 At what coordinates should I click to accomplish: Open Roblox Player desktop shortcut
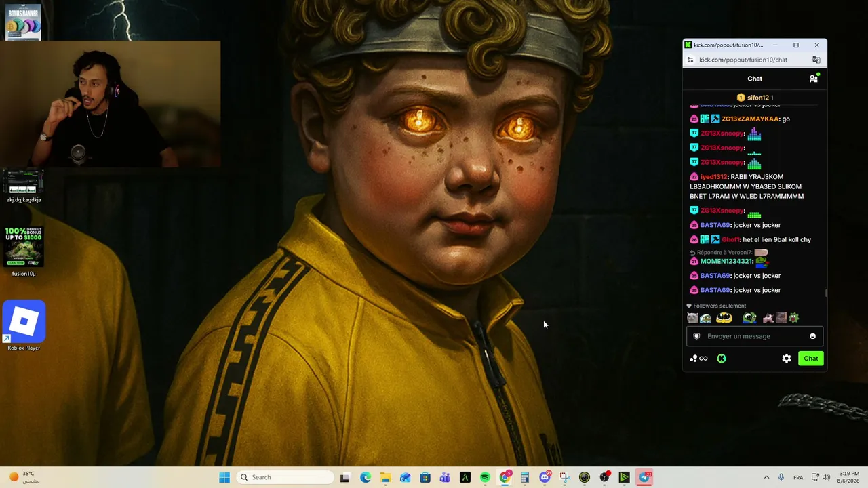pos(24,326)
